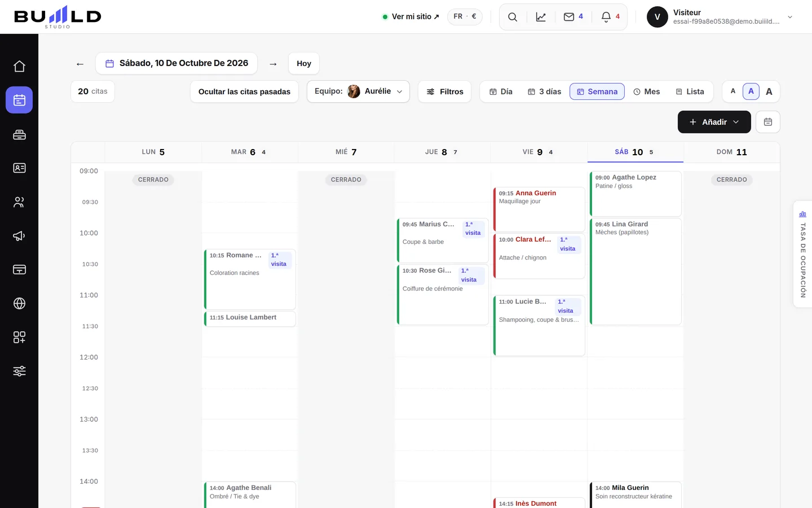Click the search magnifier icon
The height and width of the screenshot is (508, 812).
513,17
